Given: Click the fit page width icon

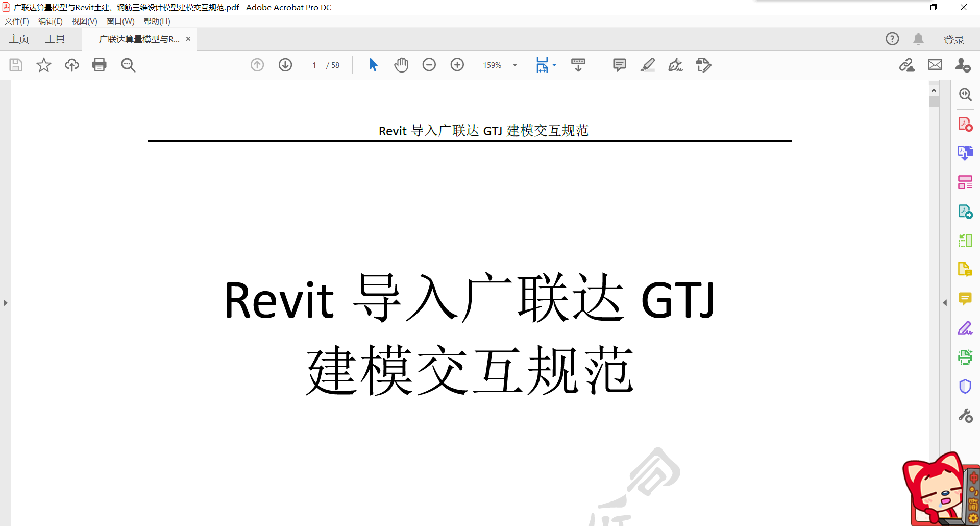Looking at the screenshot, I should (542, 65).
